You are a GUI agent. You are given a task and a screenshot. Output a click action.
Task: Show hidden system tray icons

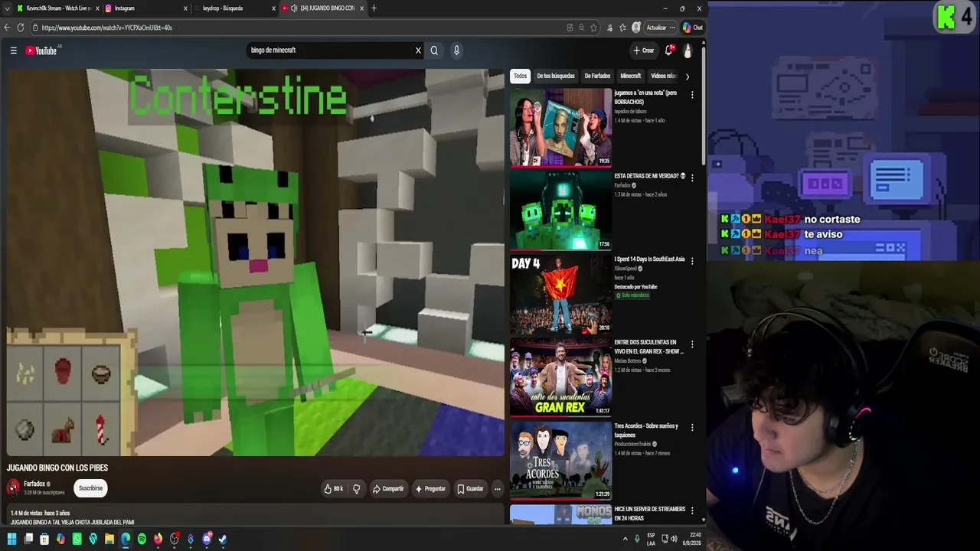626,539
